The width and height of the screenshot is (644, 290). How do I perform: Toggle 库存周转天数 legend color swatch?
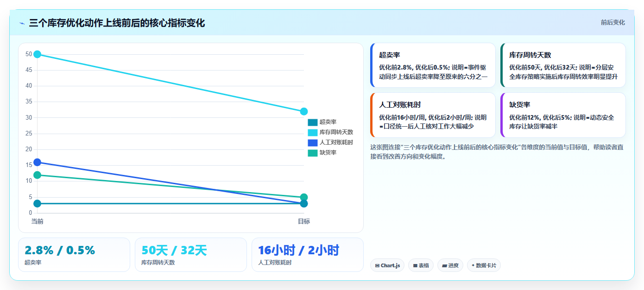(x=313, y=132)
